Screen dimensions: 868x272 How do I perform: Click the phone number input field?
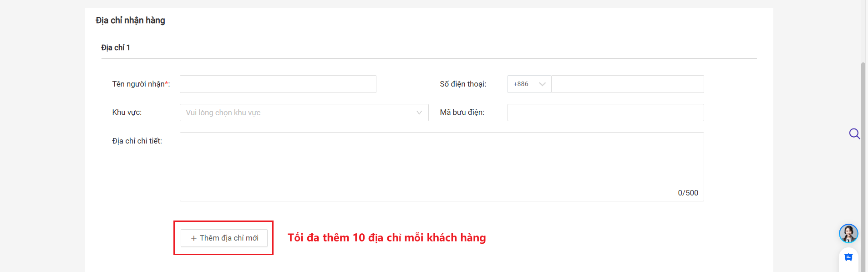(627, 84)
